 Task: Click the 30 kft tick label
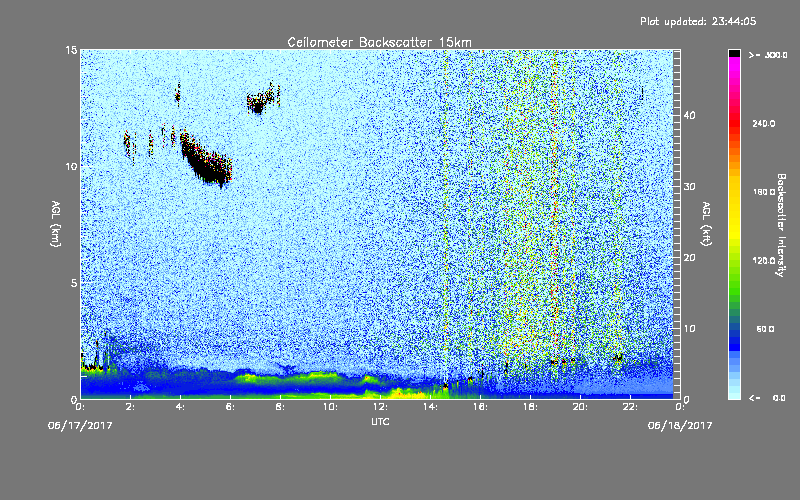pos(689,186)
